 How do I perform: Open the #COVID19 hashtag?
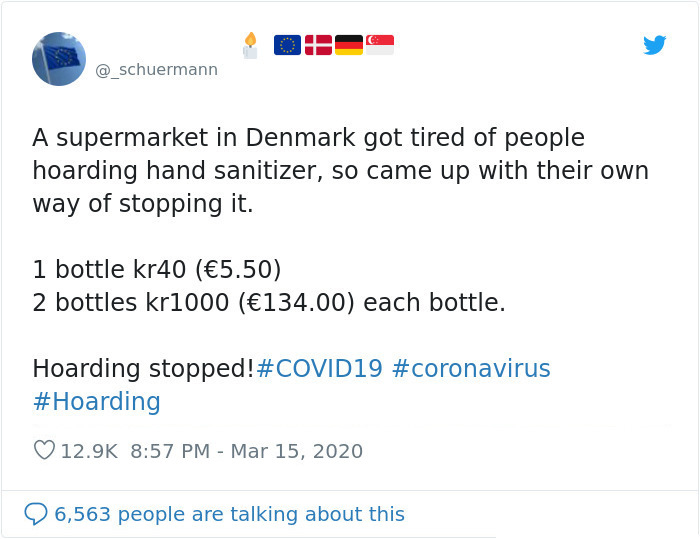click(x=319, y=369)
